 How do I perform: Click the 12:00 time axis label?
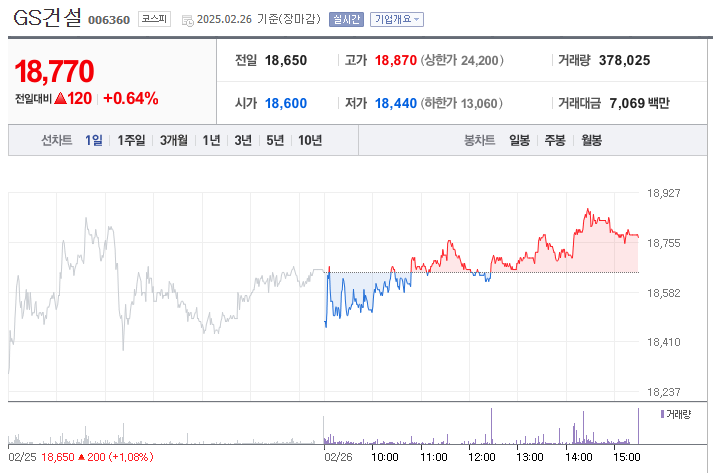[x=482, y=457]
